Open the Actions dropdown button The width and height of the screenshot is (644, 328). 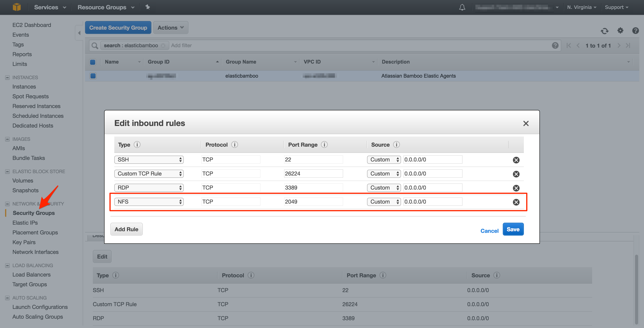click(170, 27)
